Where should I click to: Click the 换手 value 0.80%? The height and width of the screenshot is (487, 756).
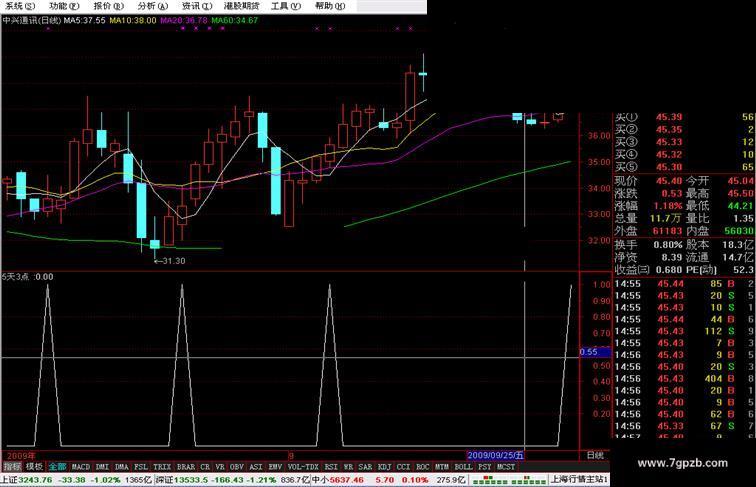pyautogui.click(x=668, y=245)
